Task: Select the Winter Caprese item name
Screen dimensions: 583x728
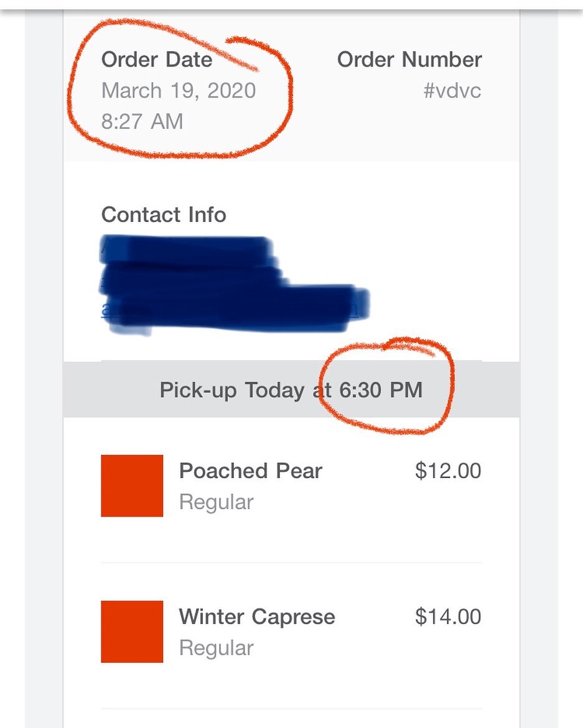Action: click(257, 617)
